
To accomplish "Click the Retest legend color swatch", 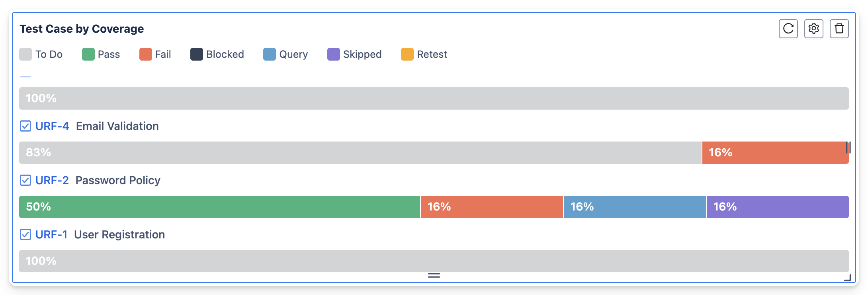I will (x=407, y=54).
